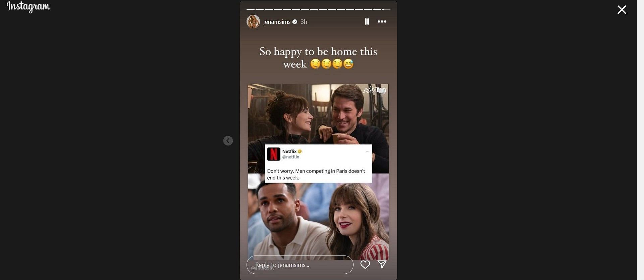
Task: Jump to the first story progress segment
Action: (x=251, y=9)
